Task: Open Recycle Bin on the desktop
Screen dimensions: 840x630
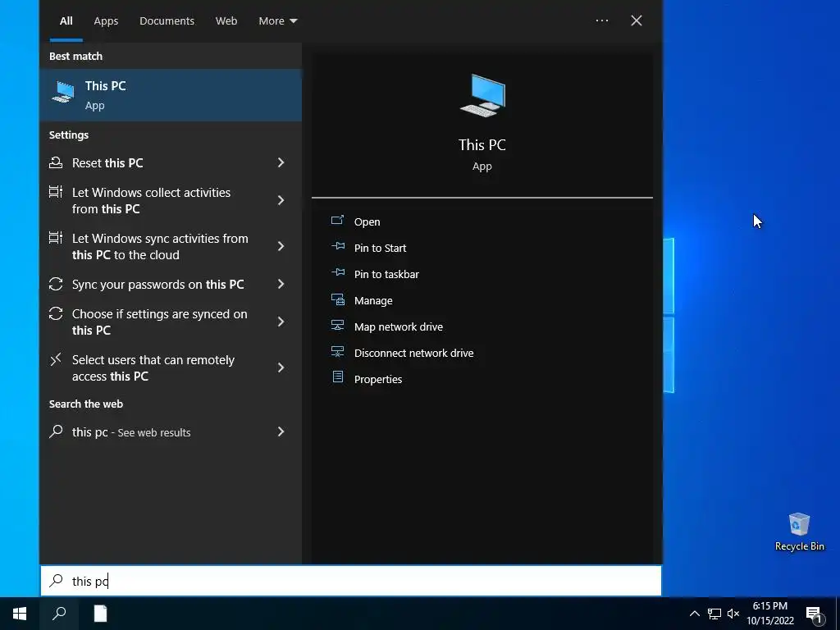Action: pyautogui.click(x=799, y=532)
